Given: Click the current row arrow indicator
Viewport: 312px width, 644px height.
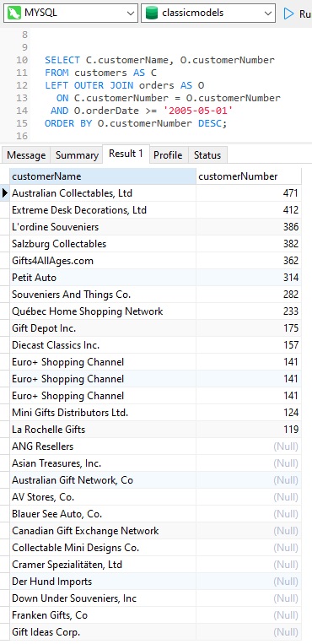Looking at the screenshot, I should click(5, 193).
